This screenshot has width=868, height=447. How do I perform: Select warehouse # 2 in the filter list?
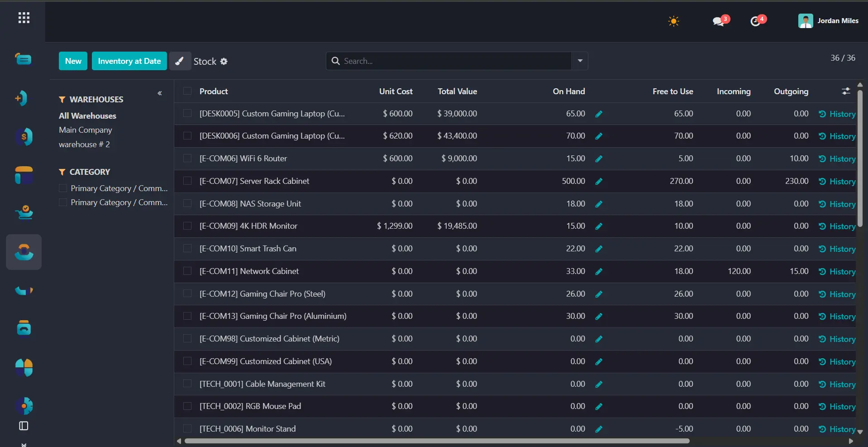coord(84,144)
